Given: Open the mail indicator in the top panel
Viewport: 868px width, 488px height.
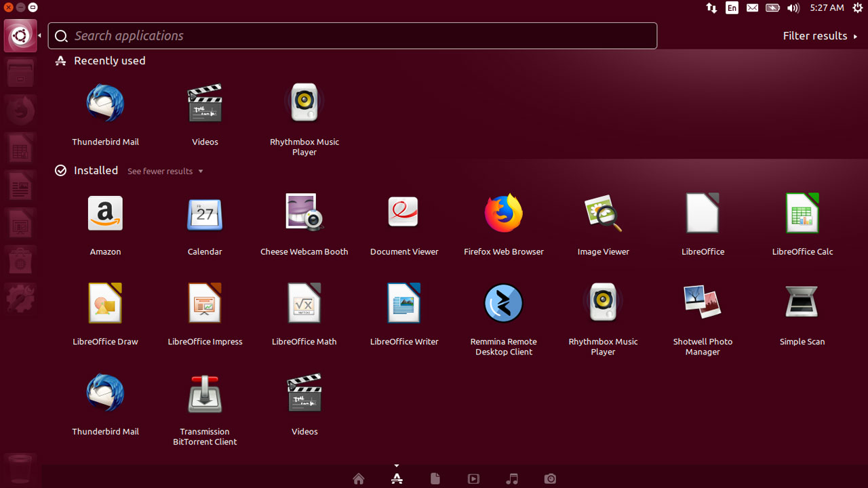Looking at the screenshot, I should (752, 8).
